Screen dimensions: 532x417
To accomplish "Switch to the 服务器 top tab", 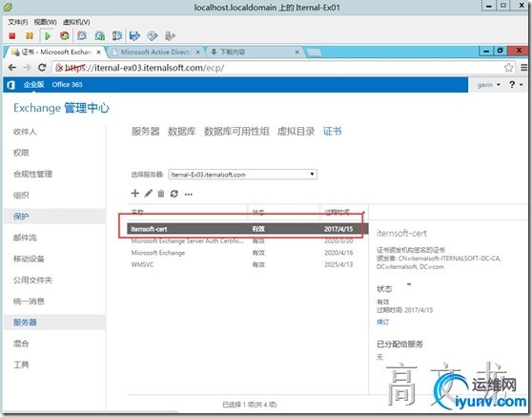I will pyautogui.click(x=146, y=132).
